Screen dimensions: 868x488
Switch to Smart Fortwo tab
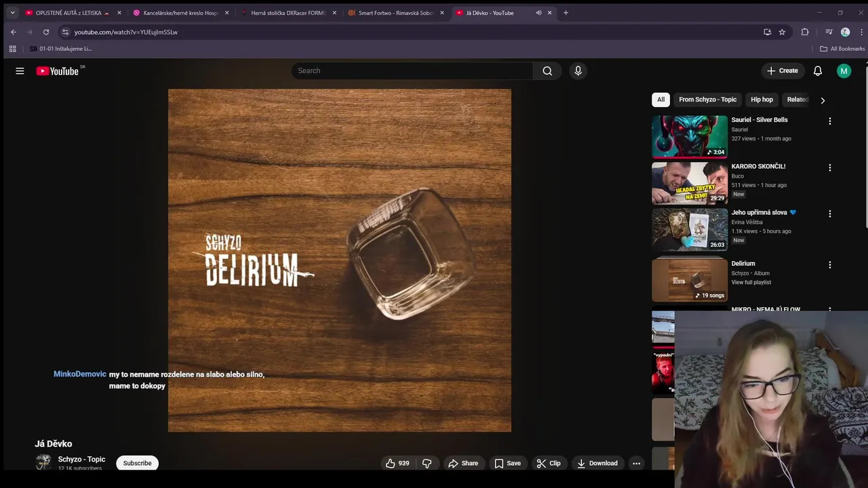tap(395, 12)
